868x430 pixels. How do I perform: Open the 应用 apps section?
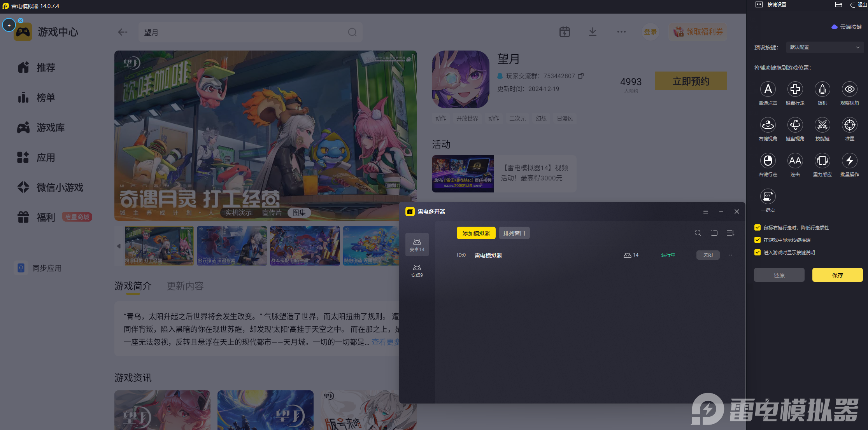tap(37, 157)
